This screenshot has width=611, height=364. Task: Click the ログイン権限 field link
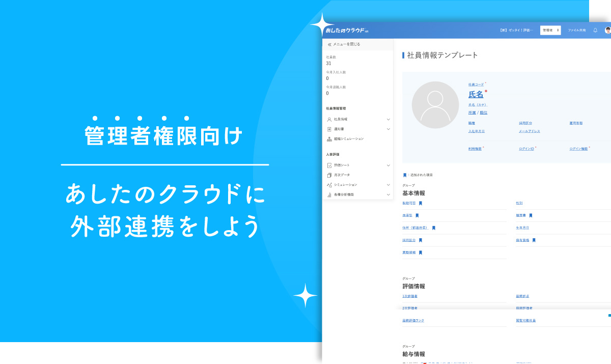578,149
